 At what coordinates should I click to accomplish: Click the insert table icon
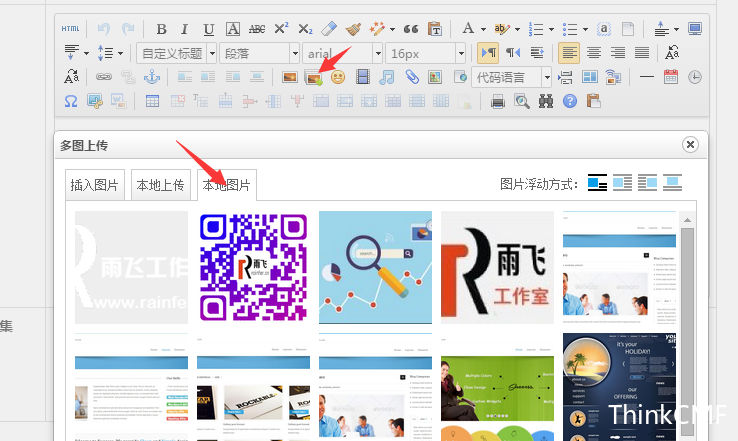click(152, 101)
